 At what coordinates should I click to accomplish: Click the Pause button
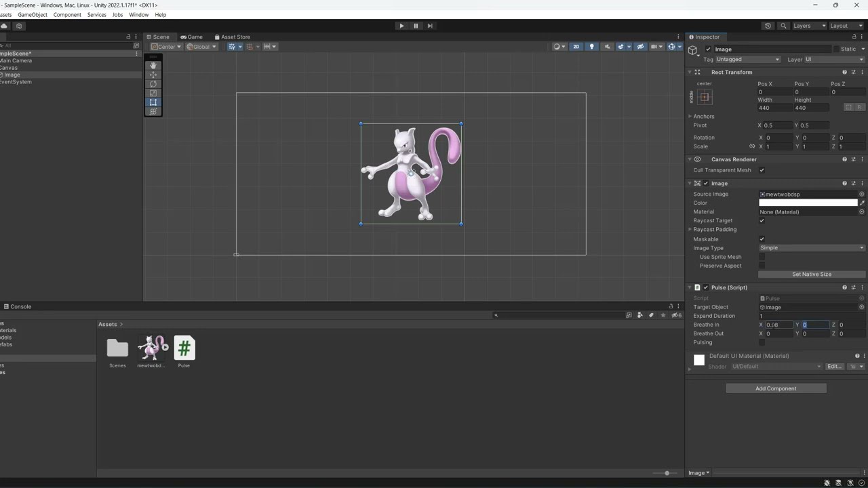pos(416,26)
